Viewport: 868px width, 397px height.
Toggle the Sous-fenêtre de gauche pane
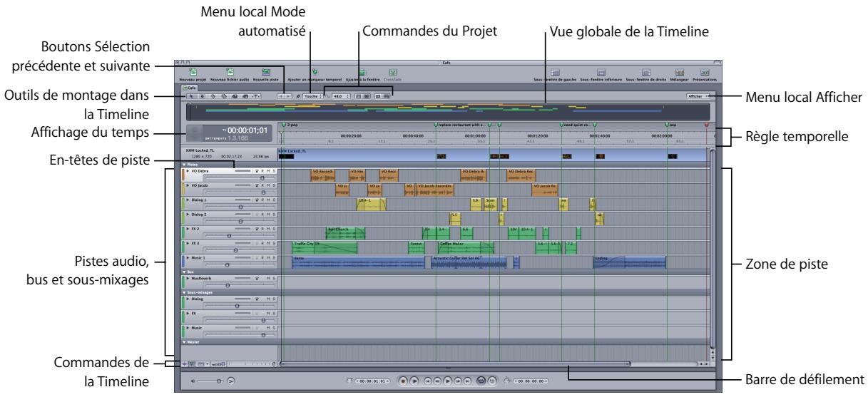(555, 72)
